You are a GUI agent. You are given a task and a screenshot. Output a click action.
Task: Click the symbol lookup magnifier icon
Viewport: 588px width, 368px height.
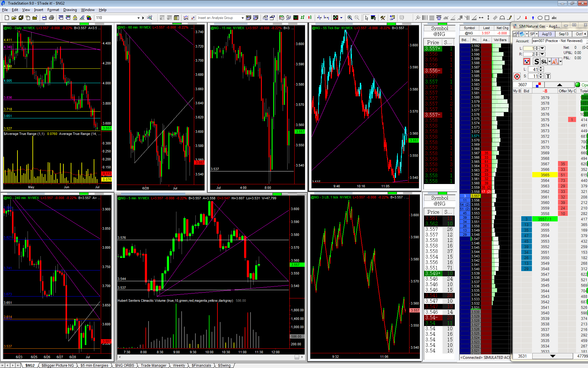[149, 18]
